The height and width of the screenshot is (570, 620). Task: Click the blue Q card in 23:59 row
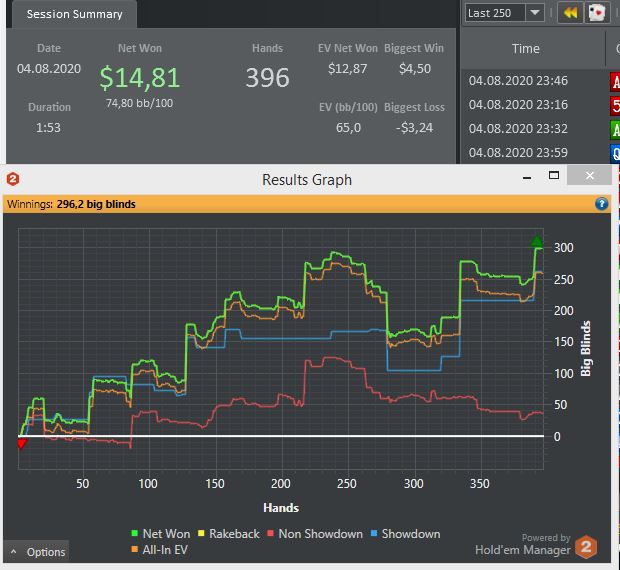615,153
